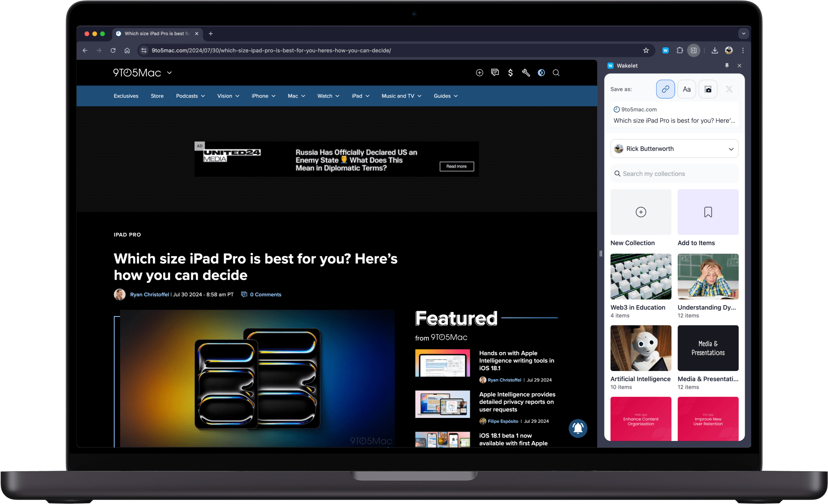Click the IPAD PRO category label

(x=127, y=235)
